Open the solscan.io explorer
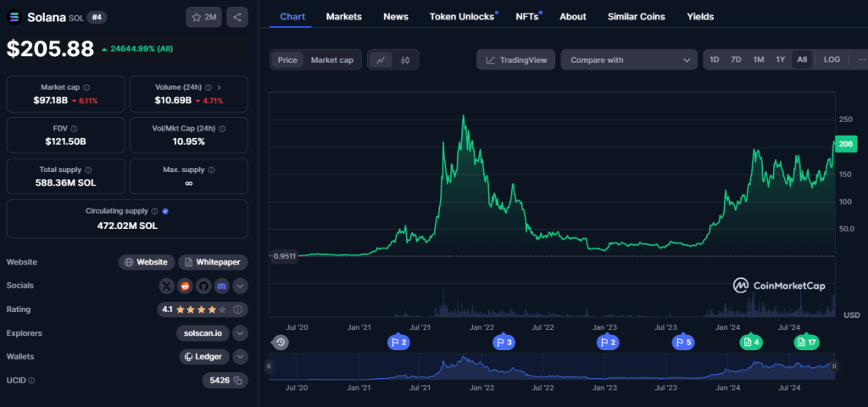This screenshot has height=407, width=868. (203, 333)
